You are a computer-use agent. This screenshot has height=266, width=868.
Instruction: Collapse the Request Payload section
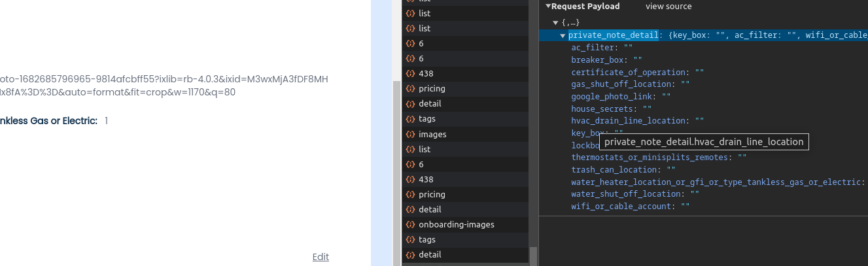pos(548,7)
